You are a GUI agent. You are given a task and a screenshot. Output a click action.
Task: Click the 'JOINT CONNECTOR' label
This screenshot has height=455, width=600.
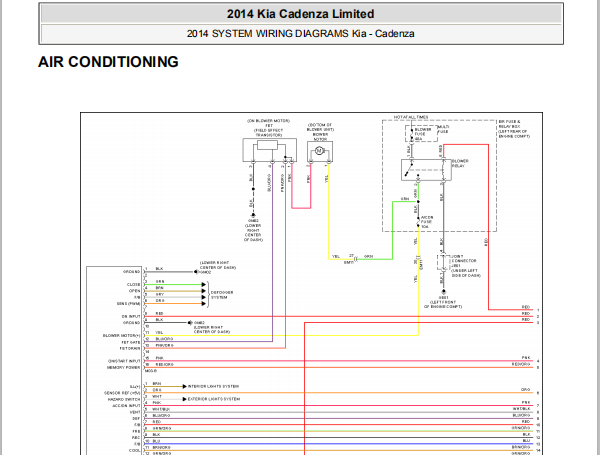tap(464, 258)
